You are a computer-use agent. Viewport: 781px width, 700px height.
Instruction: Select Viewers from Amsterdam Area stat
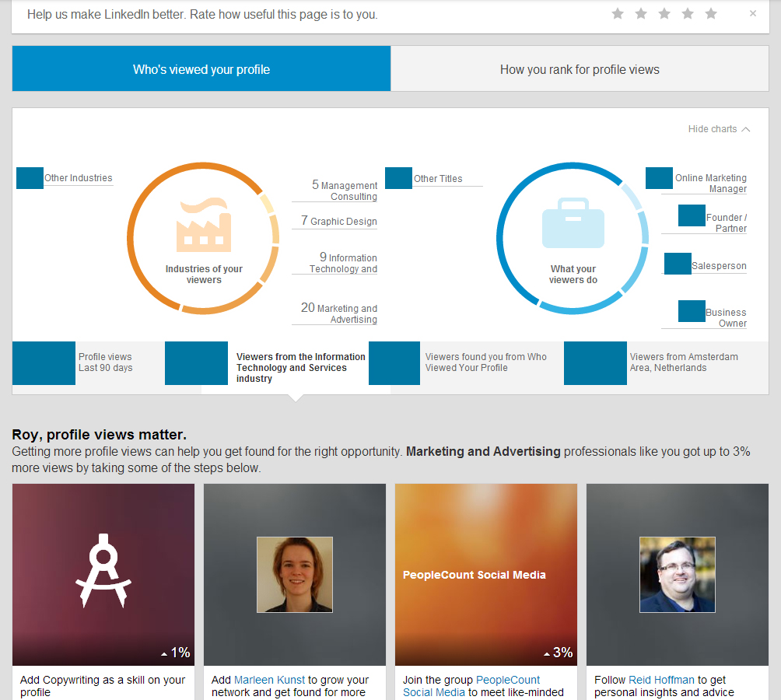coord(683,362)
